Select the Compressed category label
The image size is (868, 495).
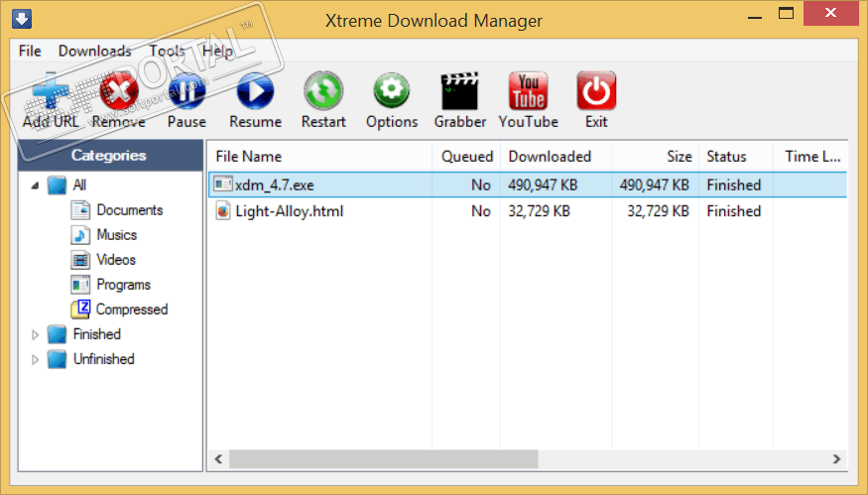tap(132, 309)
